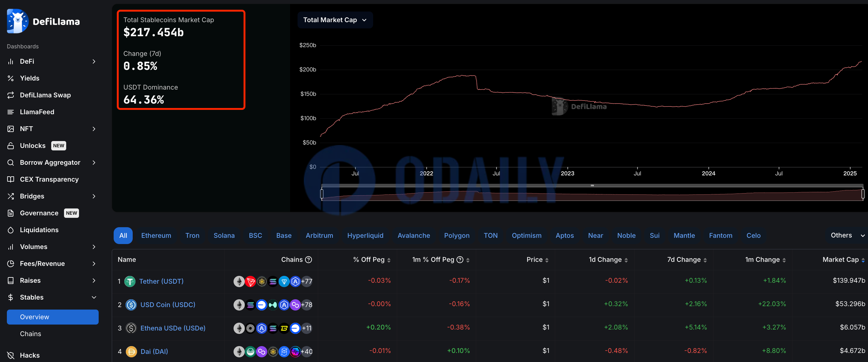868x362 pixels.
Task: Click the Raises book icon
Action: pyautogui.click(x=11, y=280)
